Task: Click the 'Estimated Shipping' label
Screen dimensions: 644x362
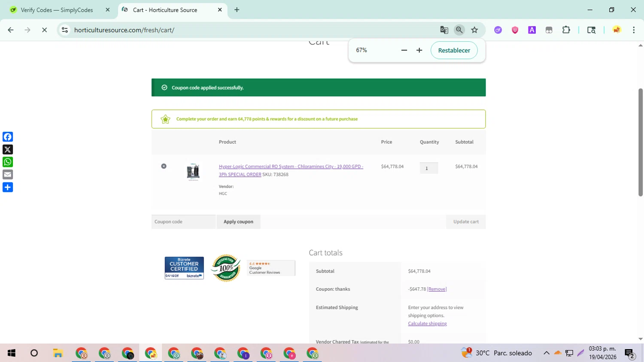Action: point(337,307)
